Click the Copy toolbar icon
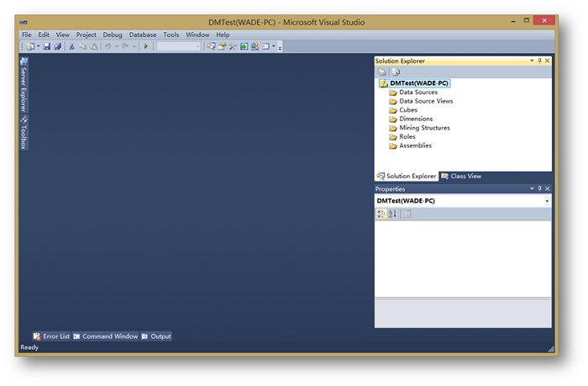 tap(83, 46)
